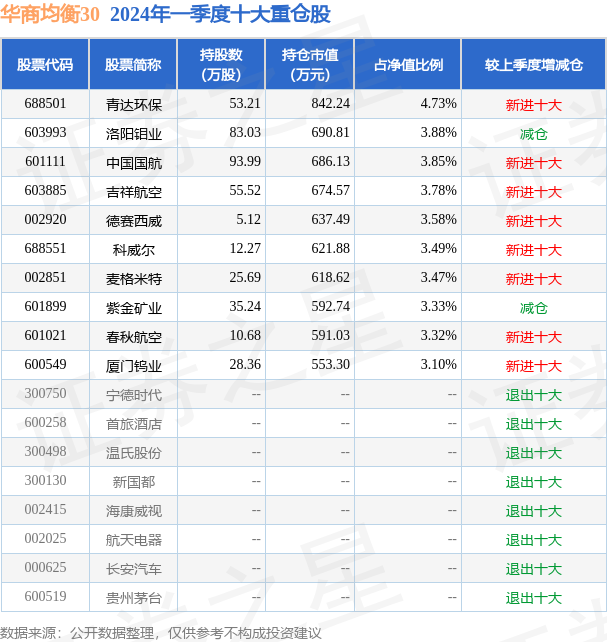This screenshot has height=642, width=607.
Task: Select stock code 600519
Action: (45, 598)
